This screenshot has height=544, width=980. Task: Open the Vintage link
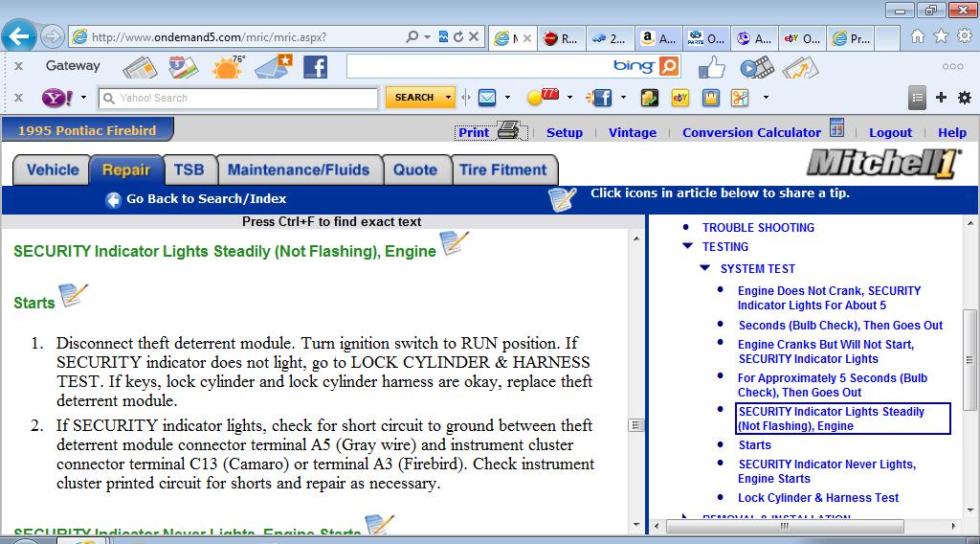pyautogui.click(x=633, y=132)
